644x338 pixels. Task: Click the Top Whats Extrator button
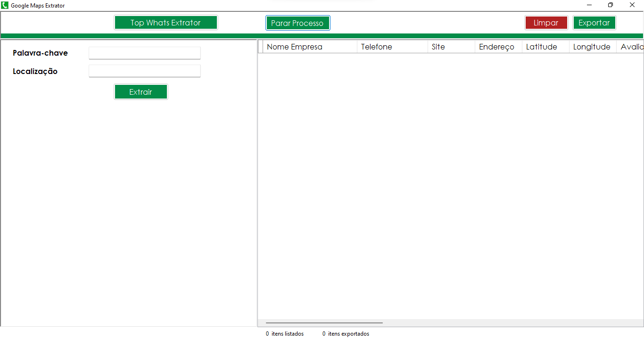coord(165,23)
